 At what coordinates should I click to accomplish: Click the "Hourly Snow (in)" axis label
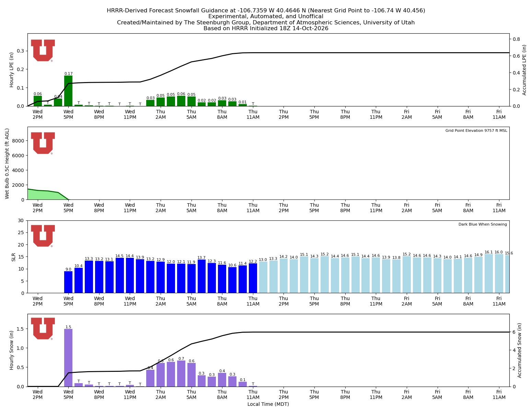pos(12,350)
